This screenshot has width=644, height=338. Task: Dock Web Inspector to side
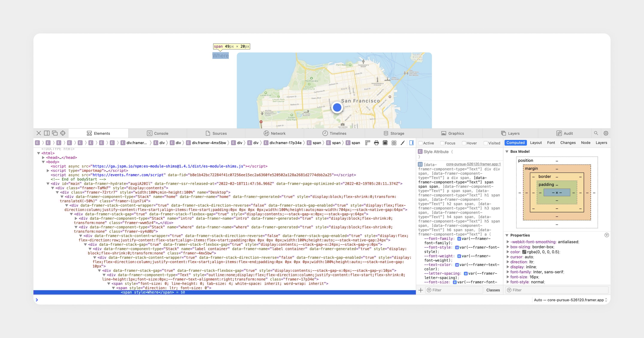click(x=47, y=133)
